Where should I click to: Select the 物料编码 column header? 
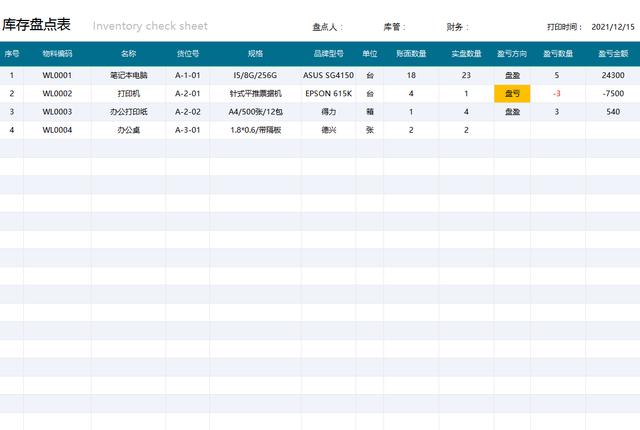pos(57,53)
